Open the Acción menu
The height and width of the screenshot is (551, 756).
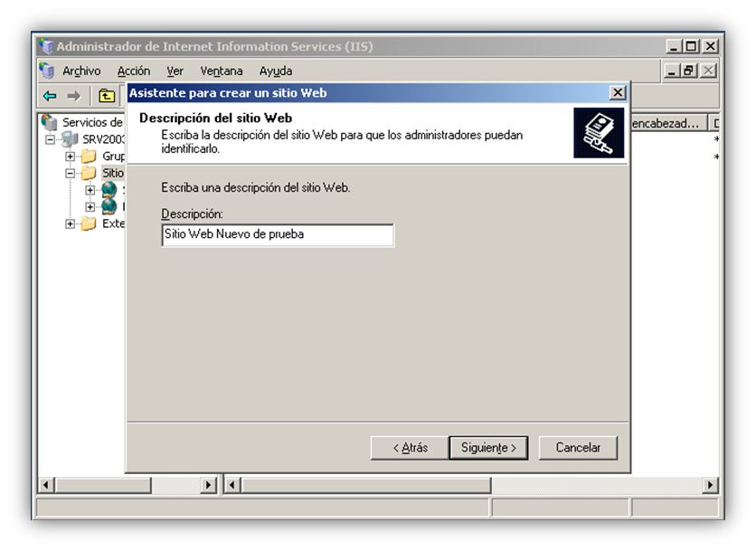click(134, 71)
